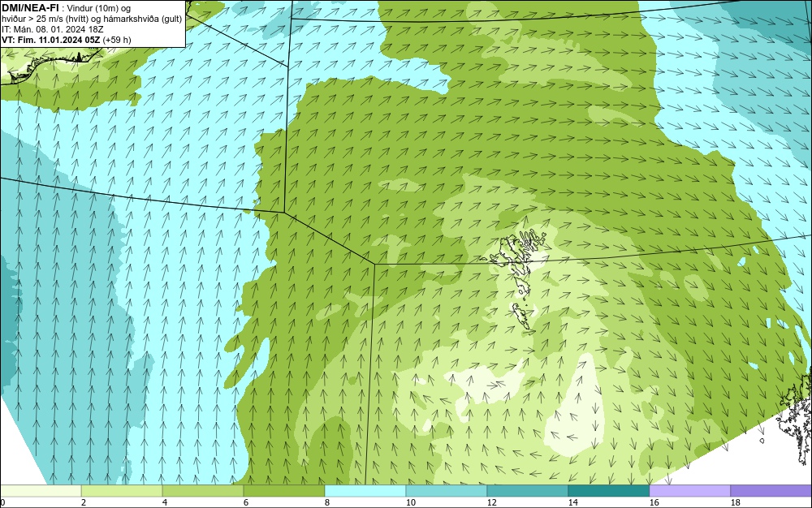Click the scale label "6"
The image size is (812, 508).
pos(245,502)
